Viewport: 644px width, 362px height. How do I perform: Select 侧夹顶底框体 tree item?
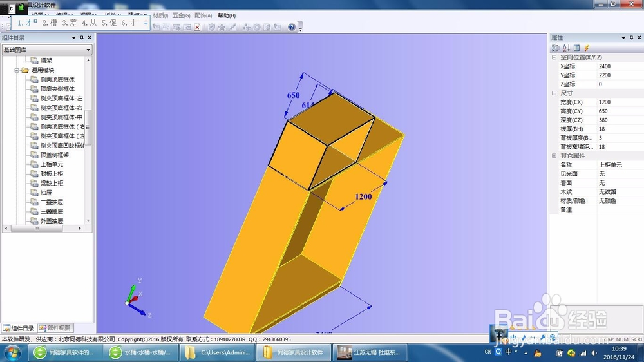[x=57, y=80]
